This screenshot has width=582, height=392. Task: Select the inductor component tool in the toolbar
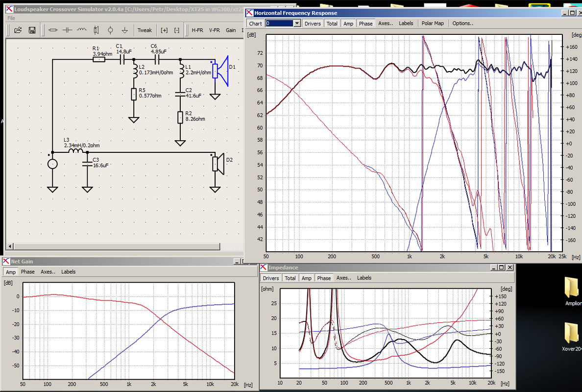[82, 30]
